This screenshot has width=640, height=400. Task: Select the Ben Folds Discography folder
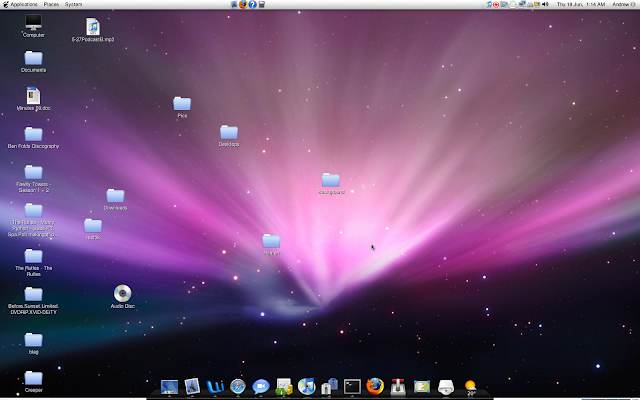[33, 138]
